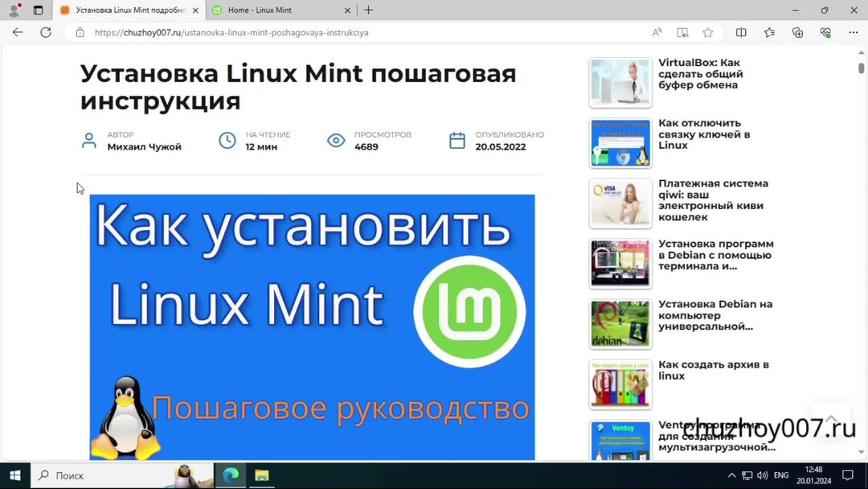
Task: Open Microsoft Edge from taskbar
Action: (x=231, y=475)
